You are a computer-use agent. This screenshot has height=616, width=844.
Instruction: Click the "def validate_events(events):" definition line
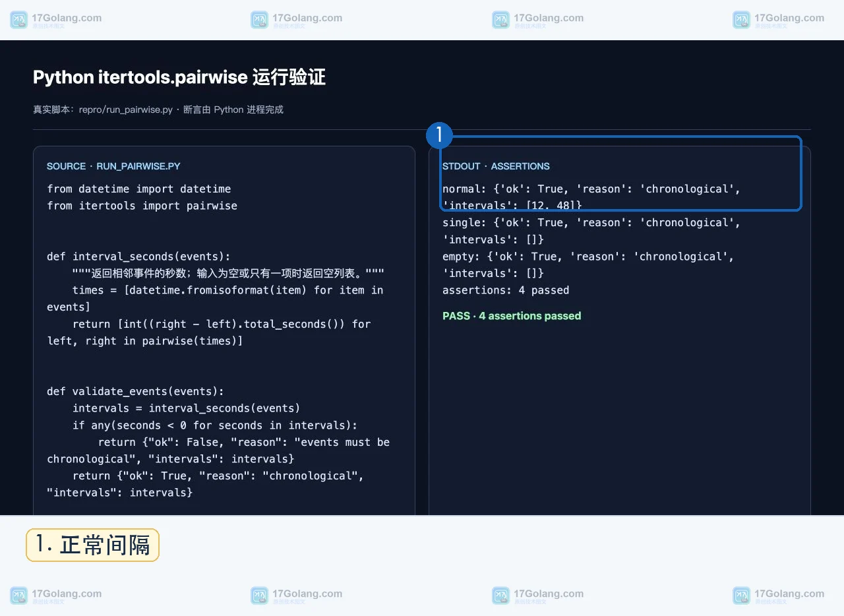(136, 391)
